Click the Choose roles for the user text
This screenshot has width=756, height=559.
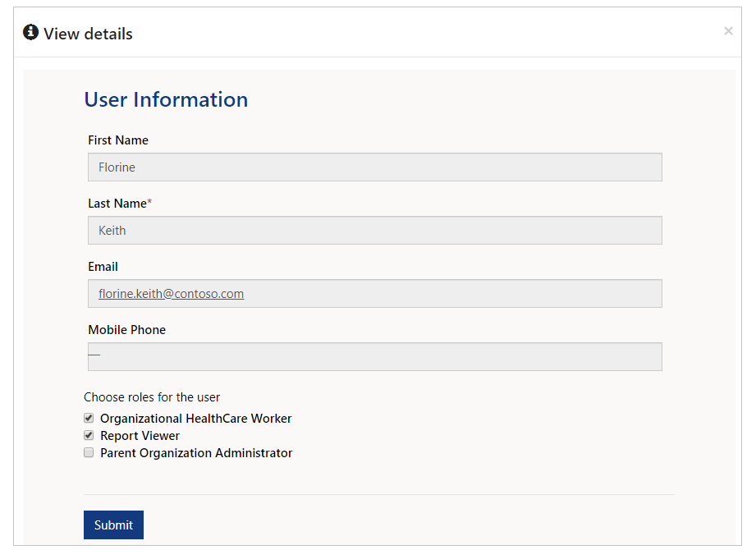coord(152,397)
